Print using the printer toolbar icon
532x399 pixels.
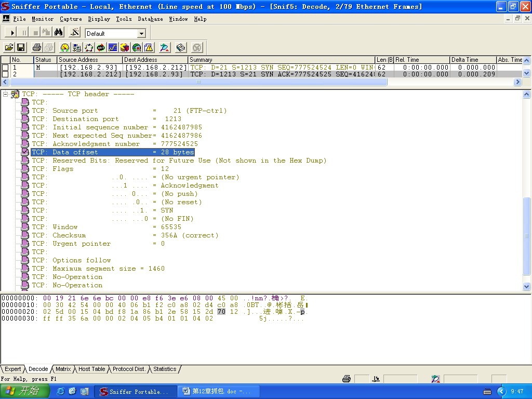pos(37,47)
